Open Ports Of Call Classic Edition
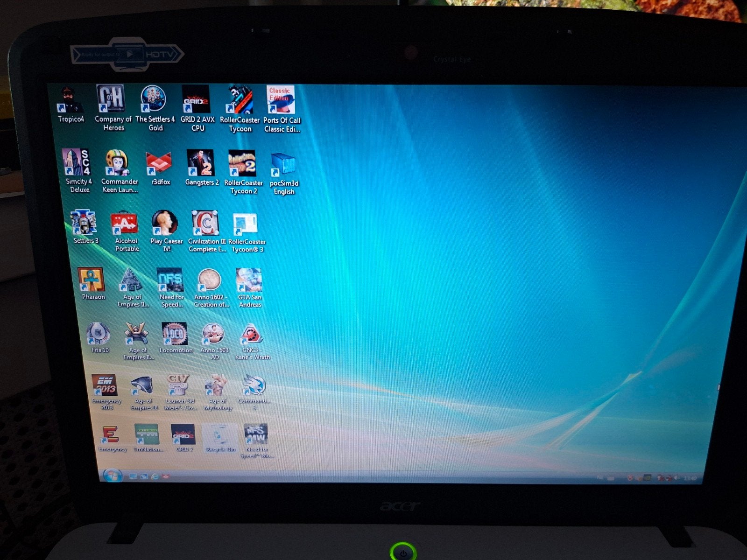The height and width of the screenshot is (560, 747). [282, 109]
